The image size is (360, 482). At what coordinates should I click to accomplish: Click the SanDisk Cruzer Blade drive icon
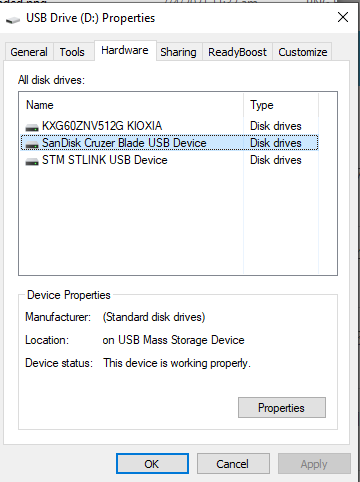click(32, 144)
